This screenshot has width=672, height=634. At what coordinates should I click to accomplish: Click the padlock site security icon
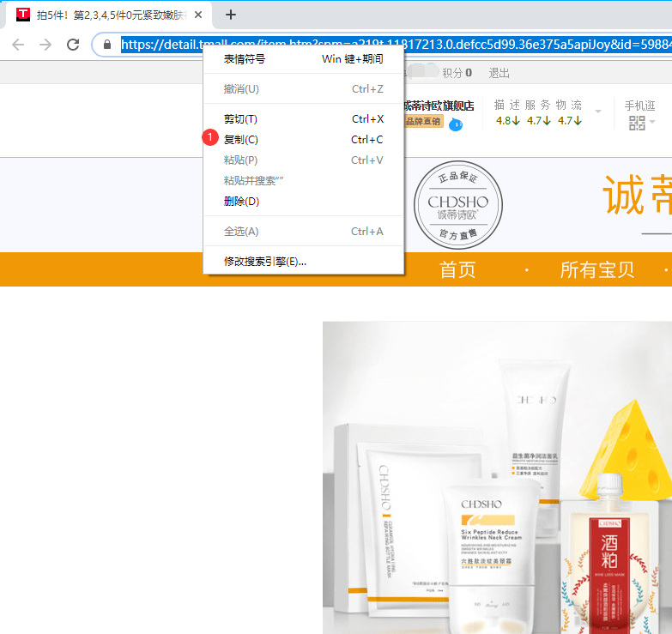click(107, 45)
